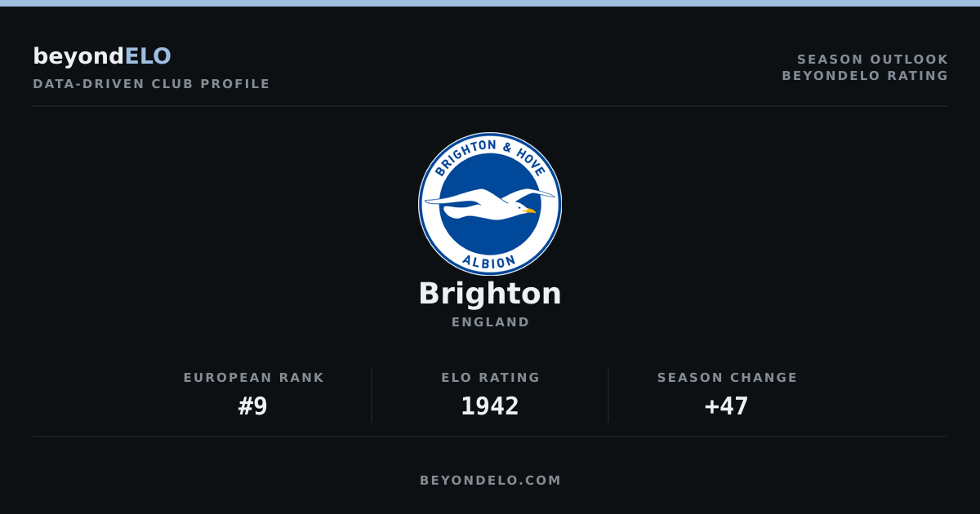Click the 'SEASON OUTLOOK' header text
The height and width of the screenshot is (514, 980).
pyautogui.click(x=873, y=60)
